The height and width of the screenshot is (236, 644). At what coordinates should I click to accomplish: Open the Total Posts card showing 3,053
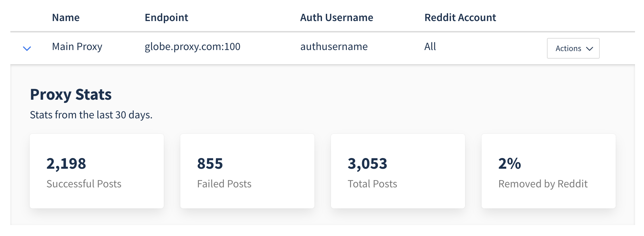tap(398, 171)
